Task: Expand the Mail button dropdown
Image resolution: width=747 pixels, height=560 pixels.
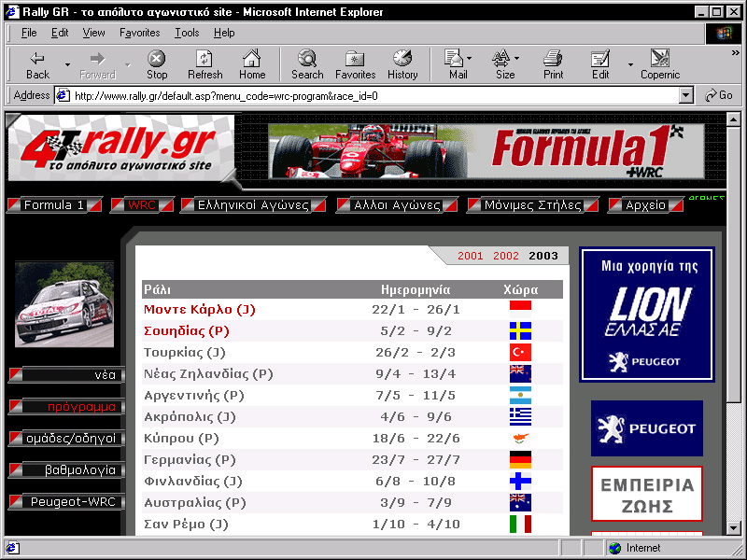Action: [470, 59]
